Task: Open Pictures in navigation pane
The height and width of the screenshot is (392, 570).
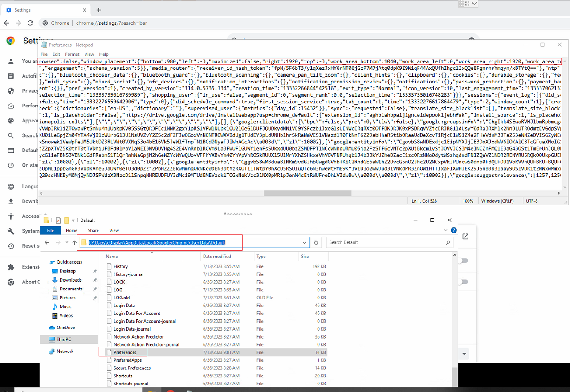Action: point(67,298)
